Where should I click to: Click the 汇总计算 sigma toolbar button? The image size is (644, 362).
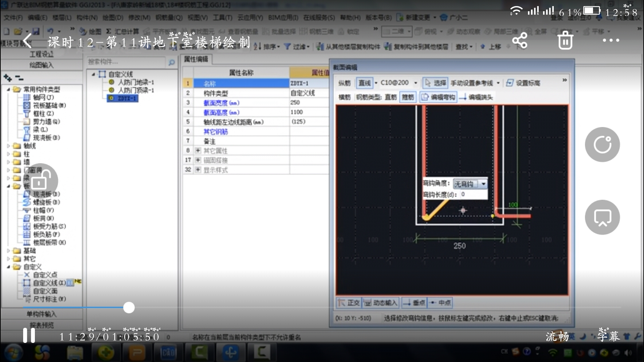[x=122, y=32]
